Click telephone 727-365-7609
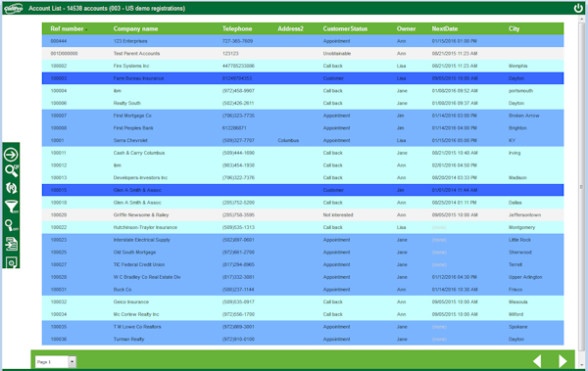Screen dimensions: 588x371 pyautogui.click(x=237, y=41)
